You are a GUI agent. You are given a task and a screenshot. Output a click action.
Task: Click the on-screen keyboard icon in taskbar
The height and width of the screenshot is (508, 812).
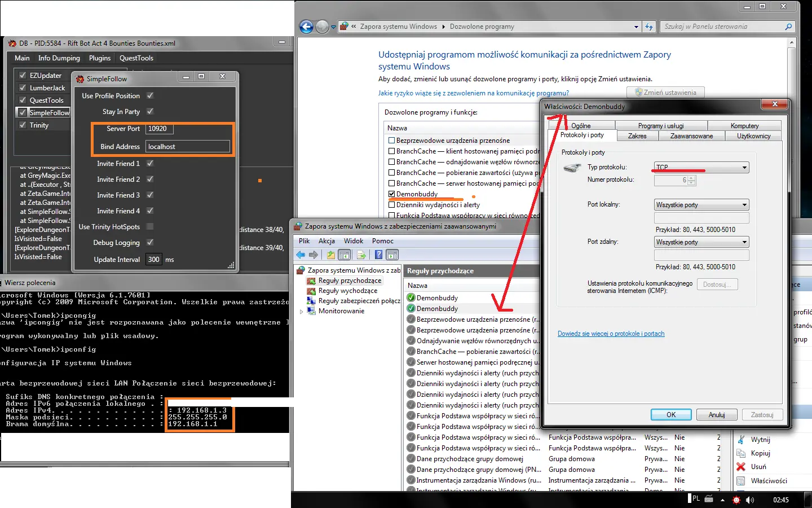709,499
